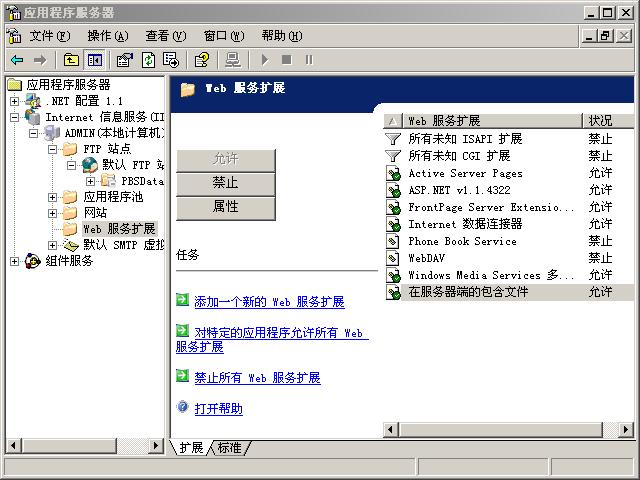Image resolution: width=640 pixels, height=480 pixels.
Task: Select the Internet 数据连接器 row
Action: tap(509, 224)
